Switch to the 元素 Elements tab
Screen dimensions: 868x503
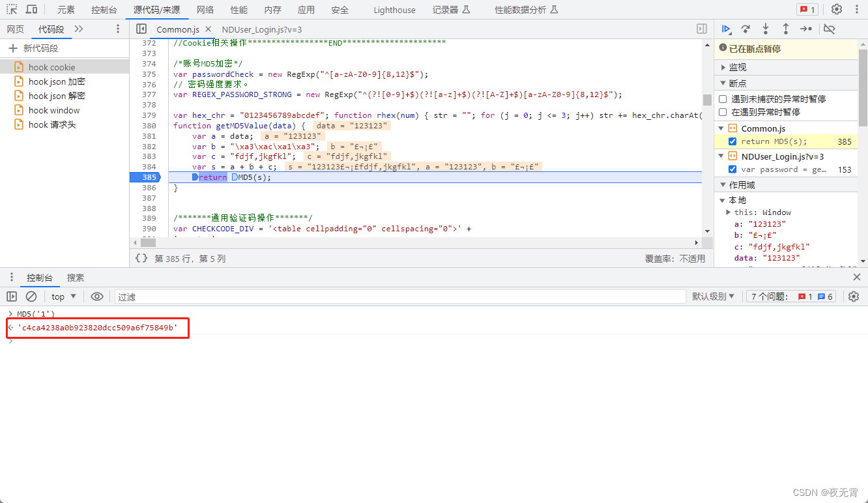(x=66, y=10)
